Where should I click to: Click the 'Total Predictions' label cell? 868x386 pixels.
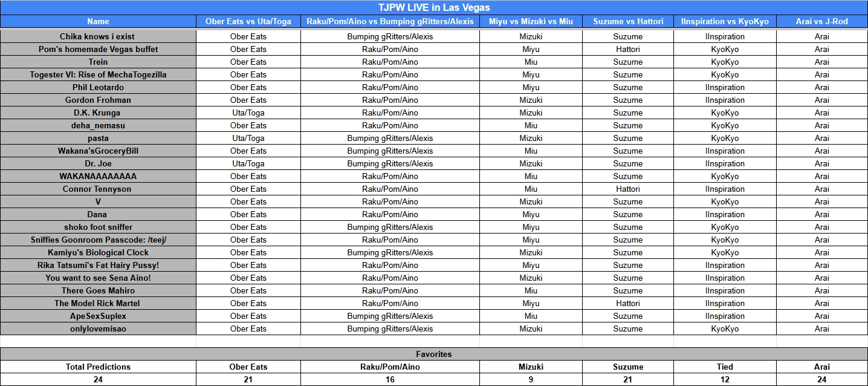98,367
